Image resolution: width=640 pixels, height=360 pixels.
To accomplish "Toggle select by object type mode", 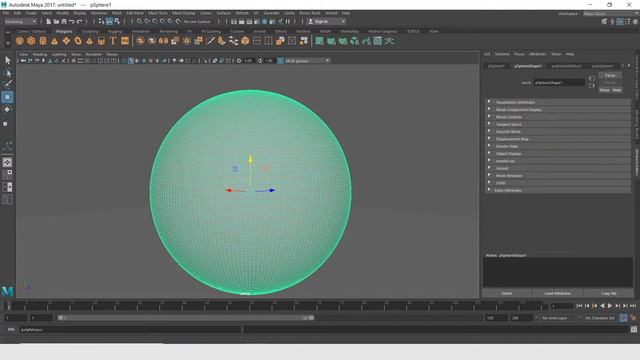I will [x=109, y=22].
